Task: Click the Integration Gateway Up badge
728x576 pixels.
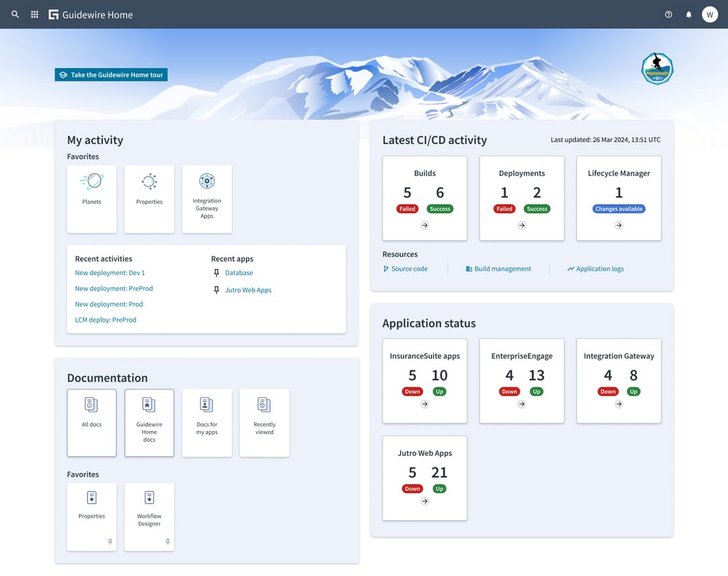Action: [x=633, y=392]
